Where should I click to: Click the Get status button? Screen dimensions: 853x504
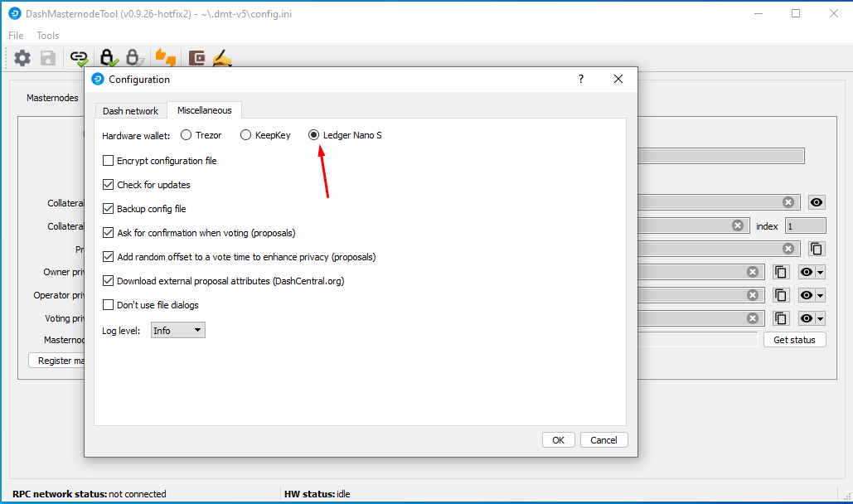(794, 340)
